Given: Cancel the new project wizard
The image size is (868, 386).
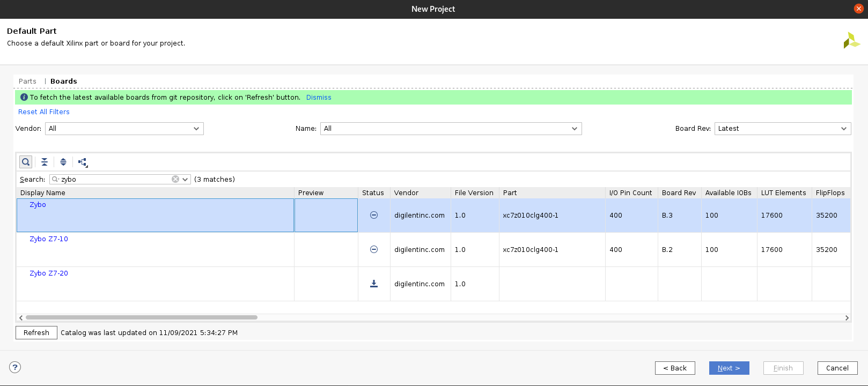Looking at the screenshot, I should (x=837, y=368).
